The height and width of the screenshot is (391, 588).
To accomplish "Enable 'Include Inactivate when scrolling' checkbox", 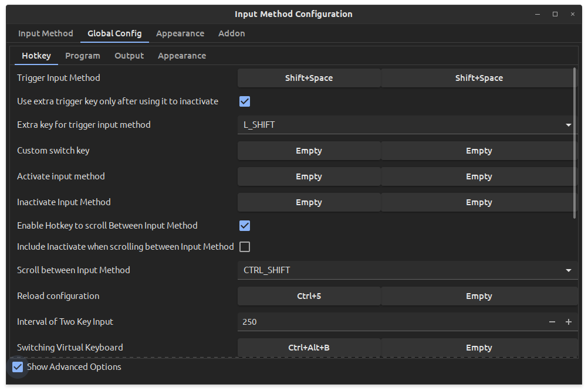I will click(x=245, y=247).
